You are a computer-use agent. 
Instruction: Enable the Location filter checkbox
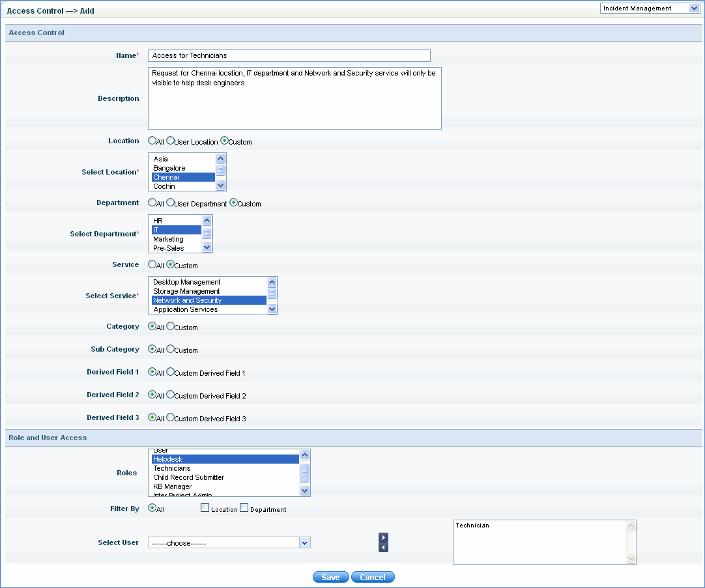(205, 509)
